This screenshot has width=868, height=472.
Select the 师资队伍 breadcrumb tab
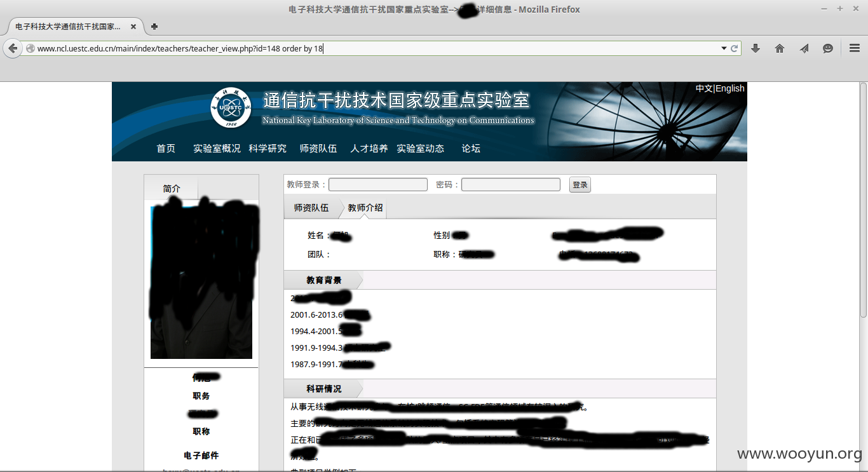click(x=311, y=208)
